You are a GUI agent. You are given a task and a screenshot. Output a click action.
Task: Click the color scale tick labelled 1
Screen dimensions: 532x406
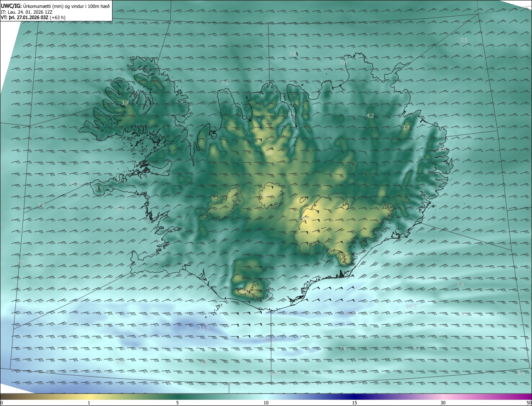point(89,403)
